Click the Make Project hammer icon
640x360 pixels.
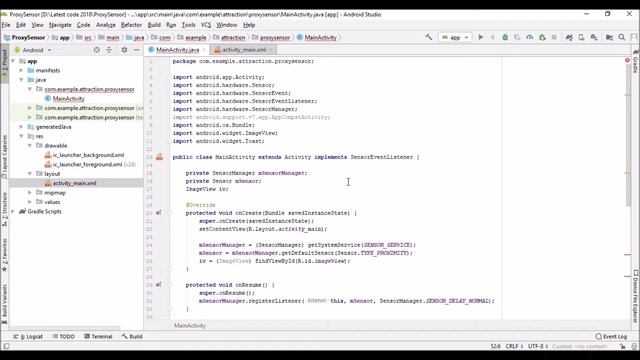429,37
